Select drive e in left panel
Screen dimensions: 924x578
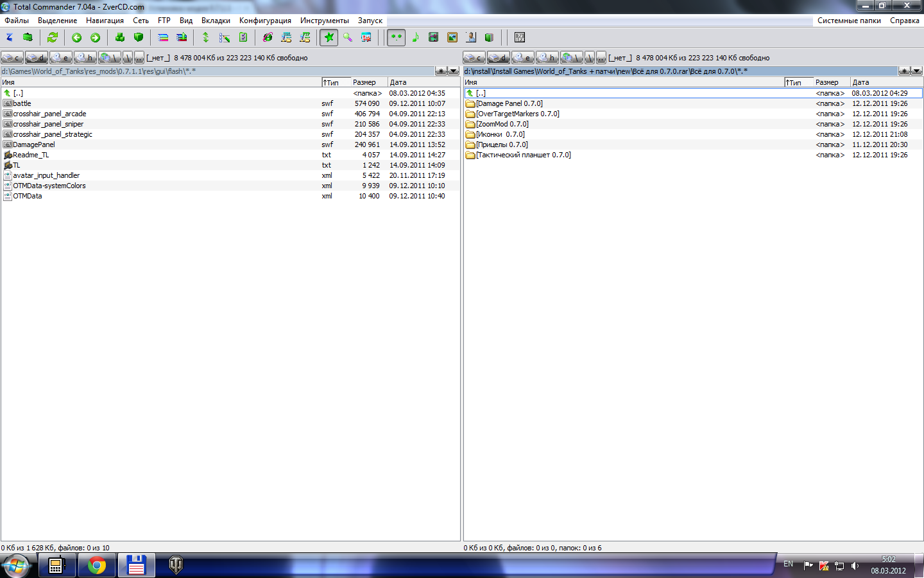point(61,58)
